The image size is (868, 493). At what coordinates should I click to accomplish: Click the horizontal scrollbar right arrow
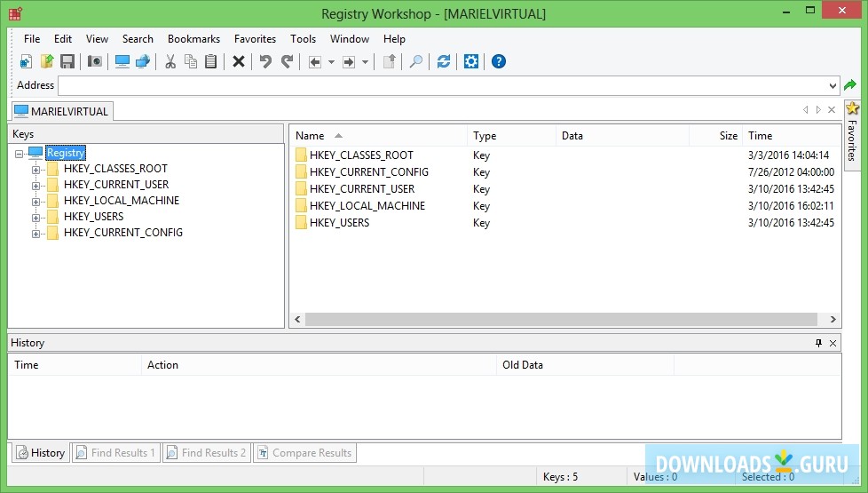tap(832, 319)
